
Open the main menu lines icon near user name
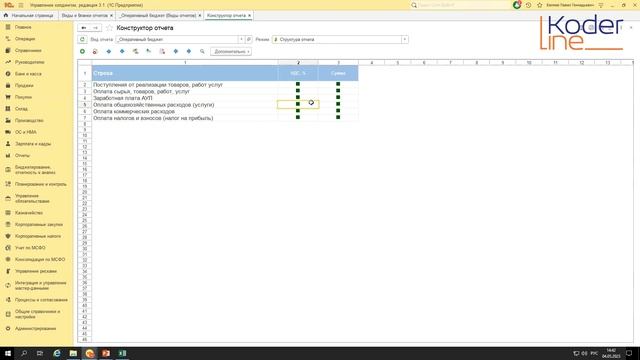(600, 5)
